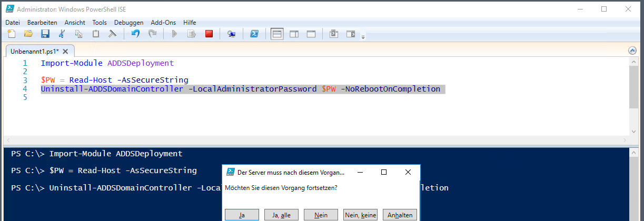The height and width of the screenshot is (221, 644).
Task: Maximize the script pane layout icon
Action: tap(311, 34)
